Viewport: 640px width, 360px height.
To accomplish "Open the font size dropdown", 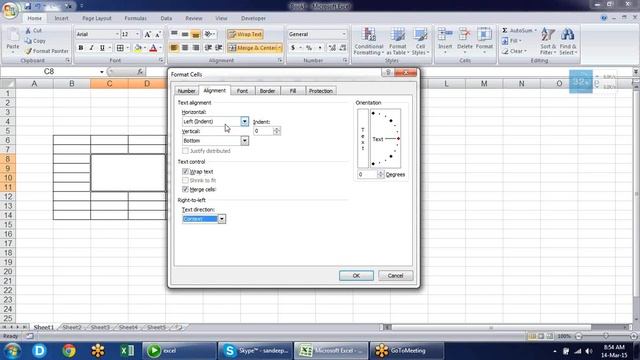I will tap(138, 34).
